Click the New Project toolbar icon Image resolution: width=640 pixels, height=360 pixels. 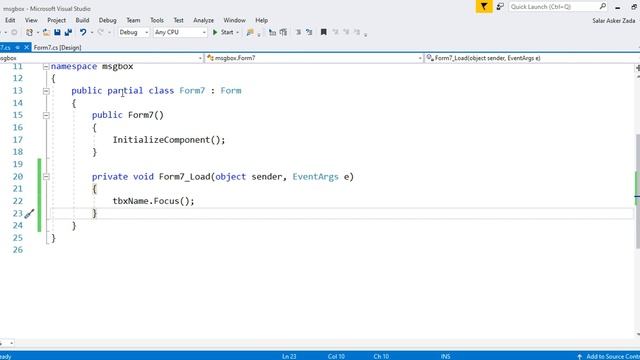pyautogui.click(x=29, y=32)
